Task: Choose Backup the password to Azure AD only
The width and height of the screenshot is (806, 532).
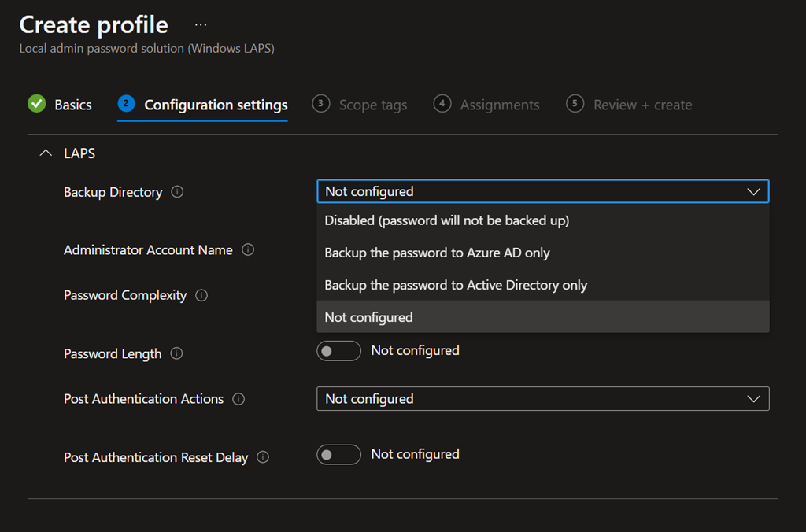Action: tap(437, 253)
